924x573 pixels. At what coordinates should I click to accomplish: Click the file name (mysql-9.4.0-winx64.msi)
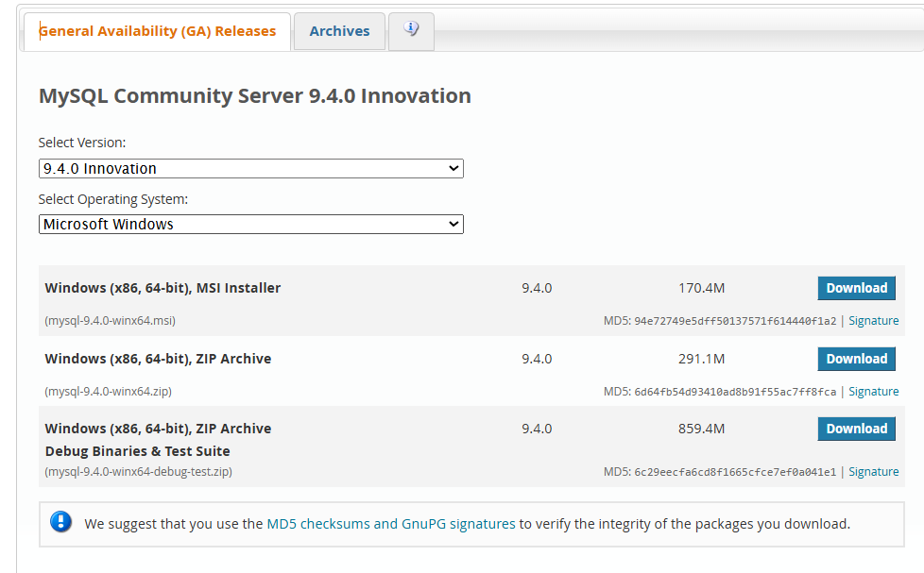[x=111, y=321]
